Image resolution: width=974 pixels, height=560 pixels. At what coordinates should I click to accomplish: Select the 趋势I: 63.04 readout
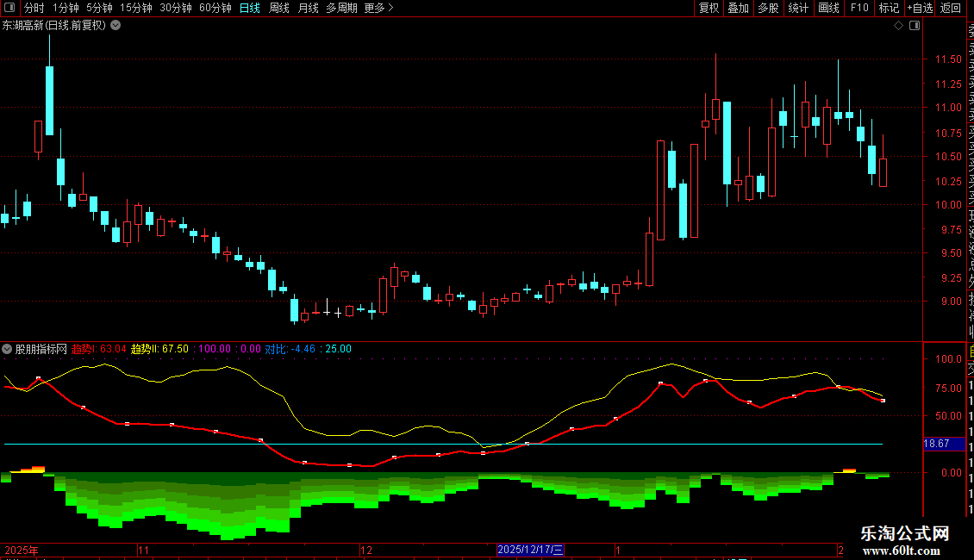pos(98,349)
